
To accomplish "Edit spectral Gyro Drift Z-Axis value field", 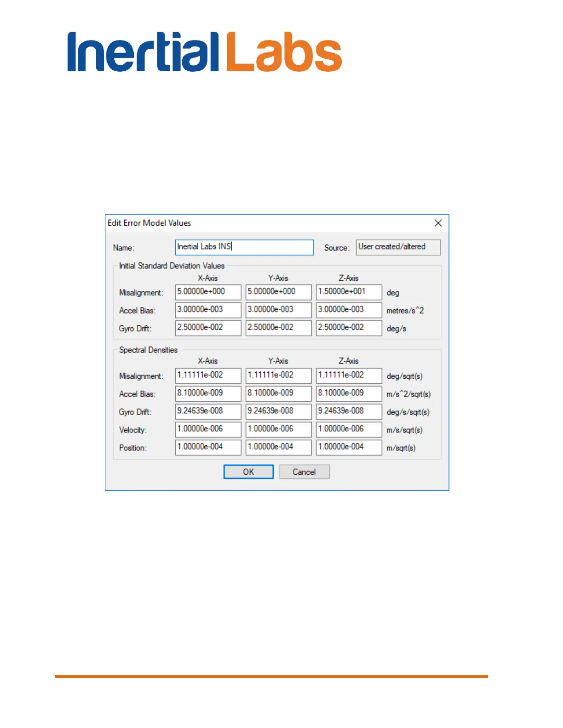I will [x=349, y=411].
